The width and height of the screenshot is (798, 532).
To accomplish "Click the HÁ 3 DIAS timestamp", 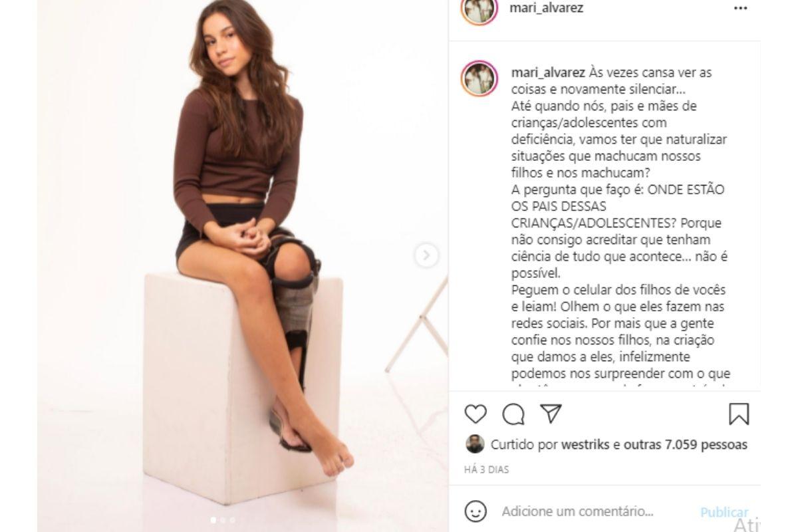I will coord(487,469).
